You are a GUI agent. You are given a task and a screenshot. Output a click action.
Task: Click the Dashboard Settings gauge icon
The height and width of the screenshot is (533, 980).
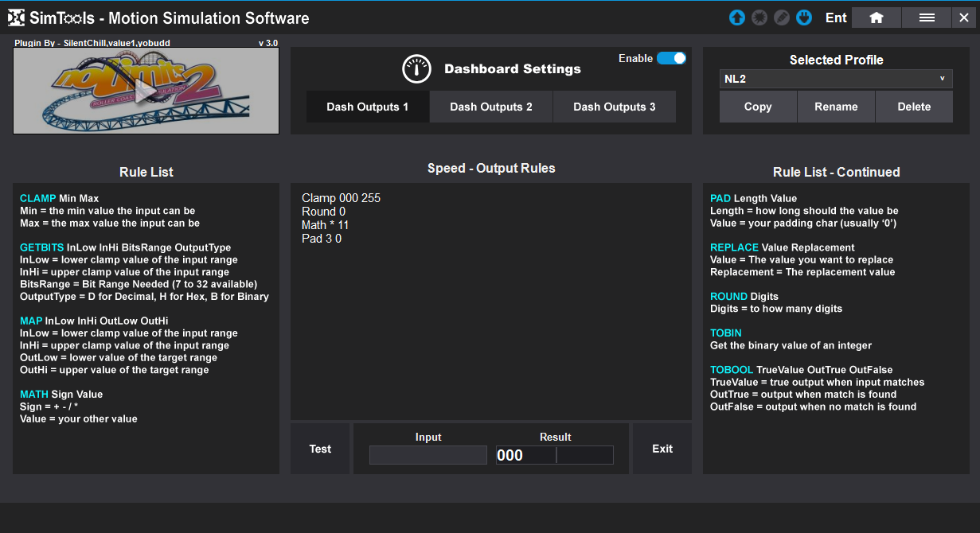click(416, 69)
